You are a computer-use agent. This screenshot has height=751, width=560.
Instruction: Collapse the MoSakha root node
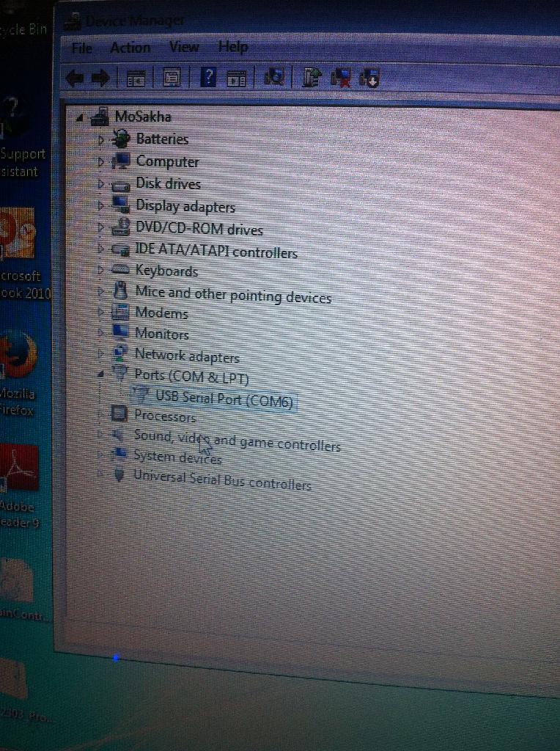80,117
